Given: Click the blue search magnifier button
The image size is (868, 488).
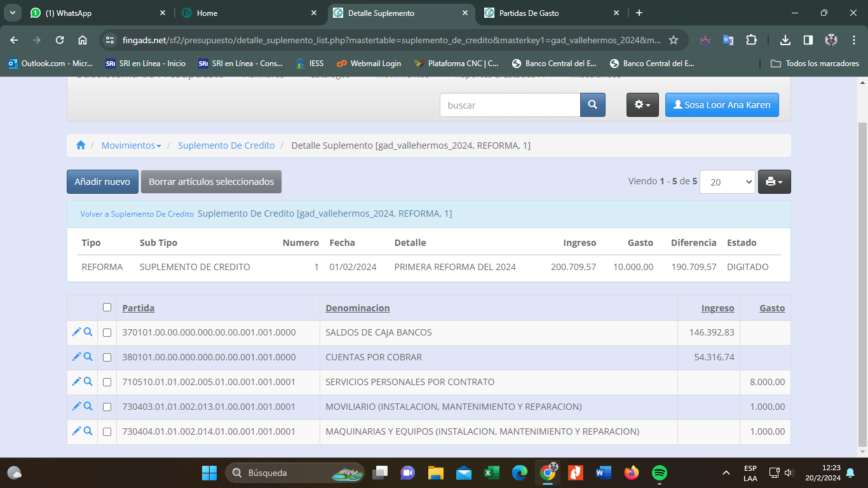Looking at the screenshot, I should 592,105.
